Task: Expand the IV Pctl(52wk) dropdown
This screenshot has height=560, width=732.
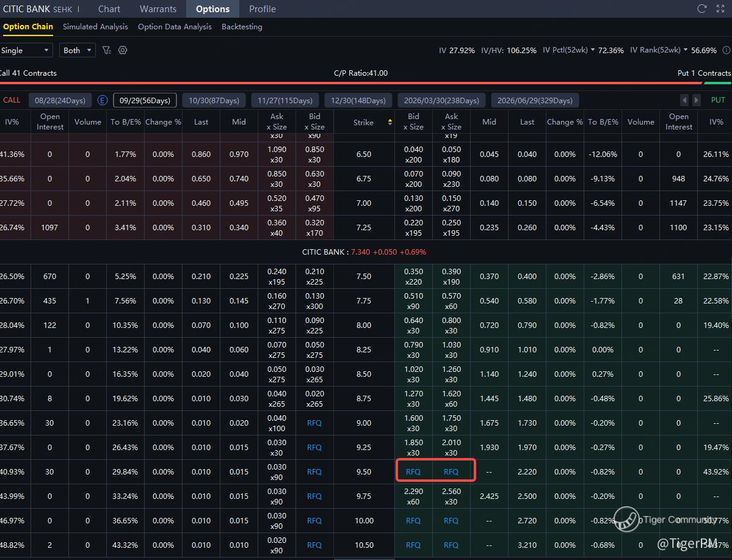Action: (x=592, y=50)
